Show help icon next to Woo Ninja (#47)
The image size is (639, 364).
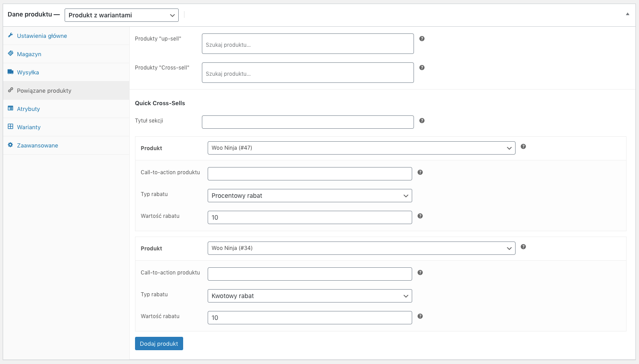tap(524, 147)
